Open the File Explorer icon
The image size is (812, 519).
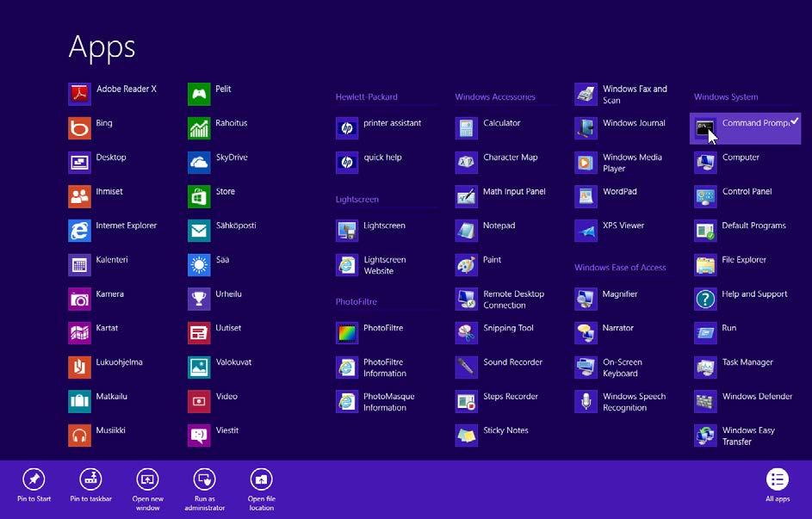pyautogui.click(x=706, y=265)
